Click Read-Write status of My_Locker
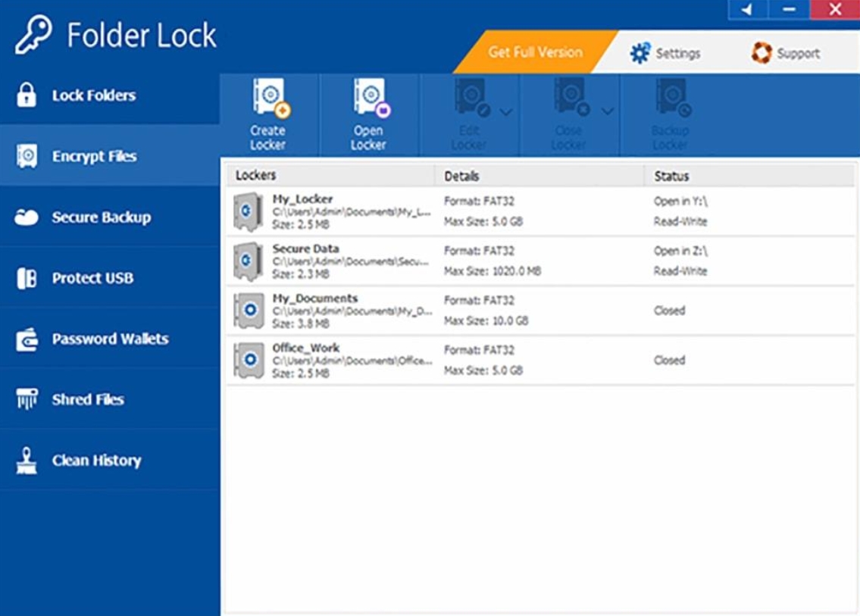The height and width of the screenshot is (616, 860). [x=680, y=221]
